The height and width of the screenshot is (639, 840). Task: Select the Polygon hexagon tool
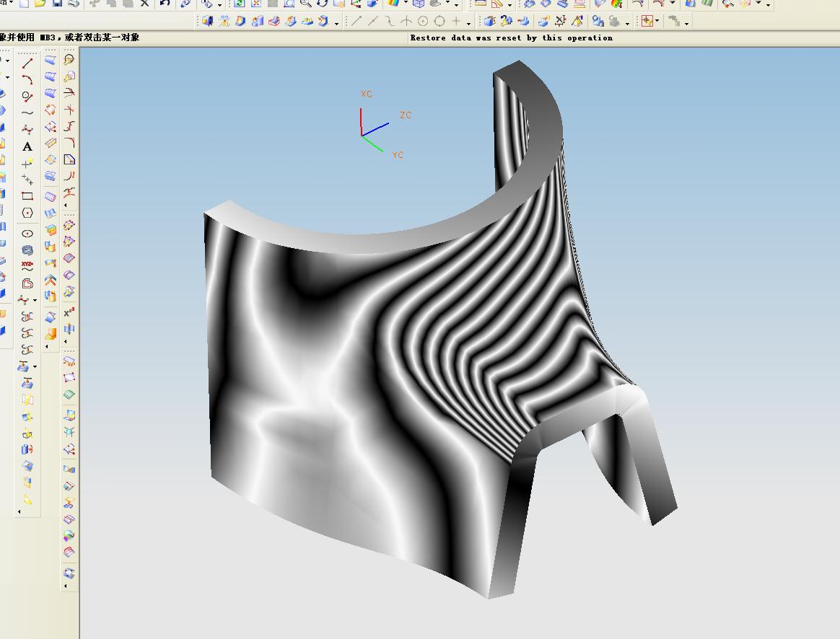click(27, 213)
